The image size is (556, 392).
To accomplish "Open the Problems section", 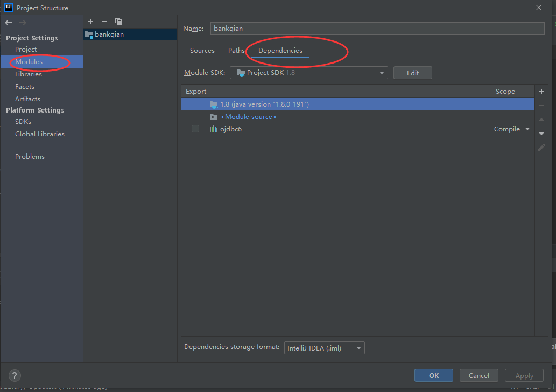I will point(30,157).
